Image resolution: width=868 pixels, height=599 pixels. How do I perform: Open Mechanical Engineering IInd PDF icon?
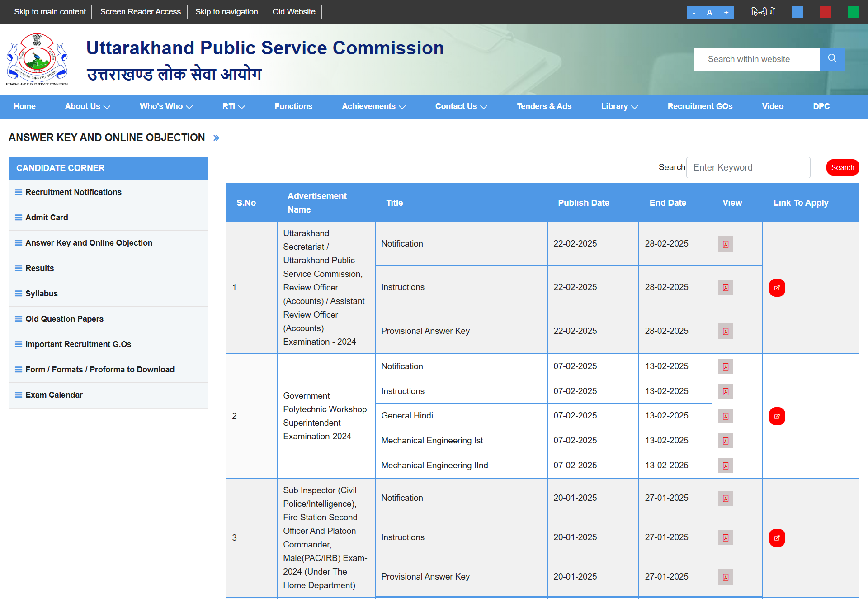725,466
